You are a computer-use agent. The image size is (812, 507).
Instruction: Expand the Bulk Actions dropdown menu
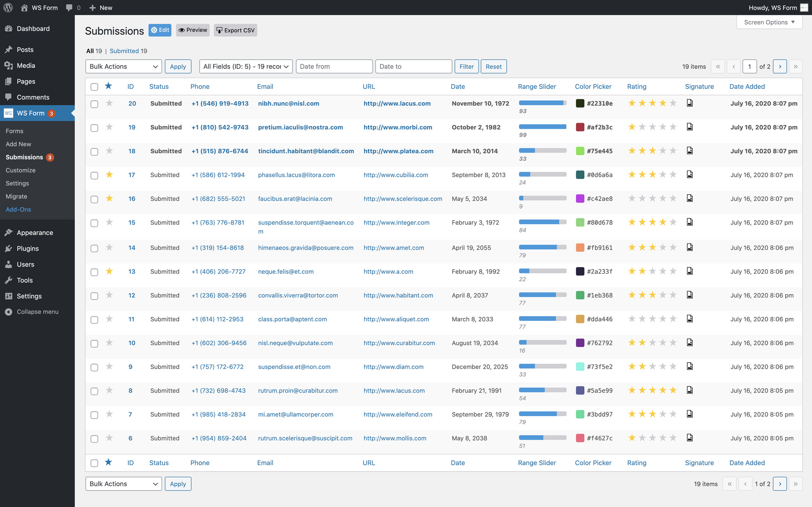123,66
